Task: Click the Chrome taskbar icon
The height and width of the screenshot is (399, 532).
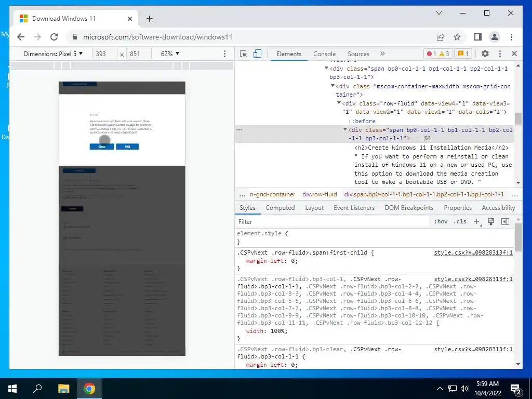Action: (89, 389)
